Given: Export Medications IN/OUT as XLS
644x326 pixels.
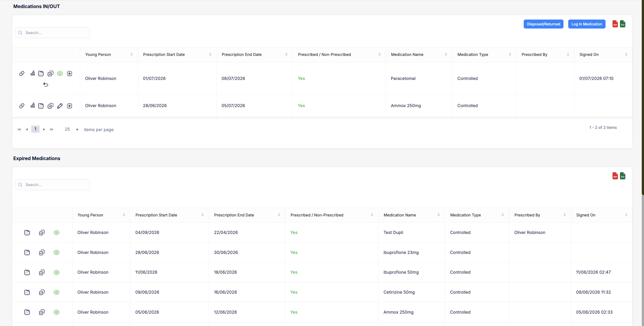Looking at the screenshot, I should click(x=622, y=24).
